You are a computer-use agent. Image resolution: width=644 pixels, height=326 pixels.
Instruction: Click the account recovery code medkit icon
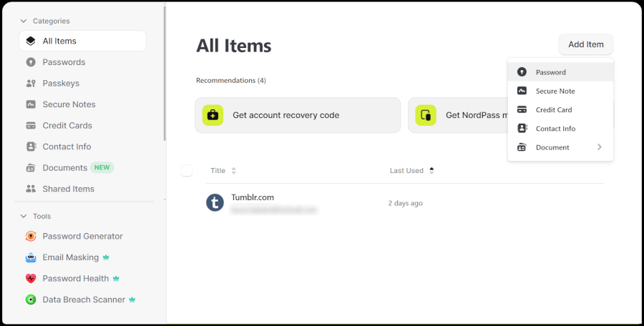click(213, 115)
